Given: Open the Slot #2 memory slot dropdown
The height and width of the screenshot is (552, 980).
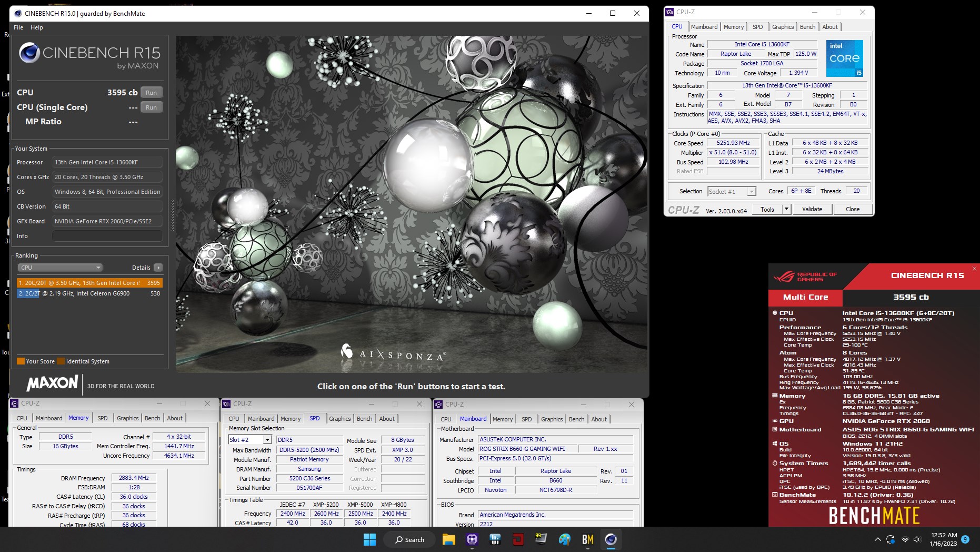Looking at the screenshot, I should coord(250,440).
